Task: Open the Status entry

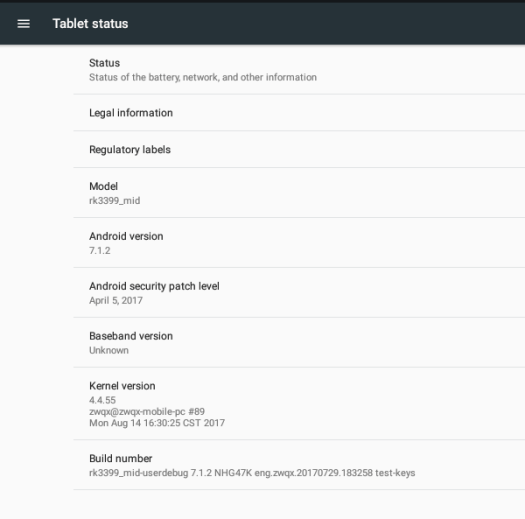Action: 299,70
